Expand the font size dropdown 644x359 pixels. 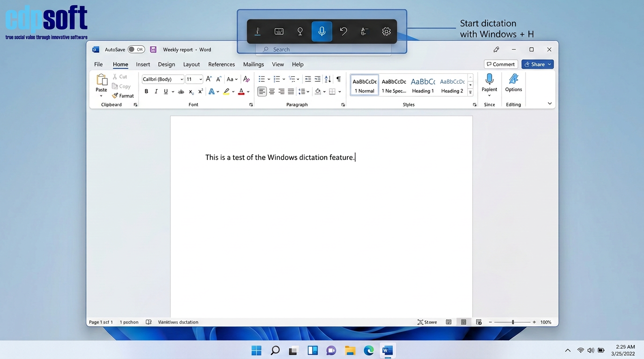[x=201, y=79]
